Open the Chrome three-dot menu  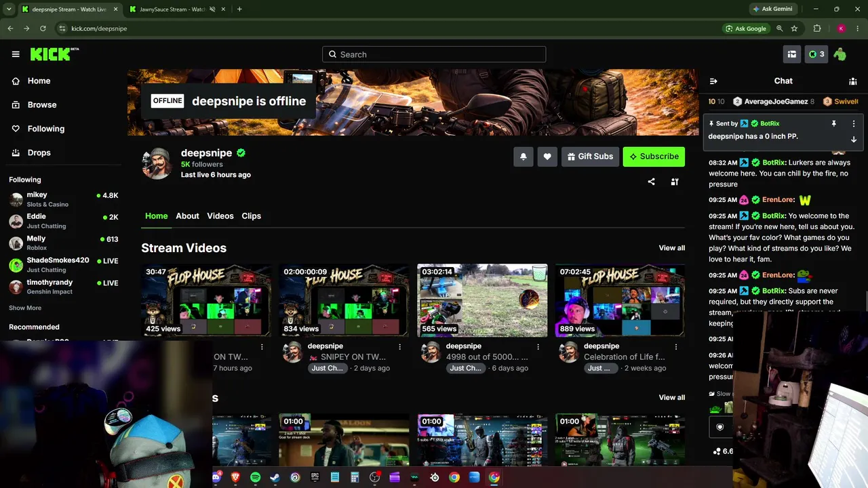pos(857,28)
